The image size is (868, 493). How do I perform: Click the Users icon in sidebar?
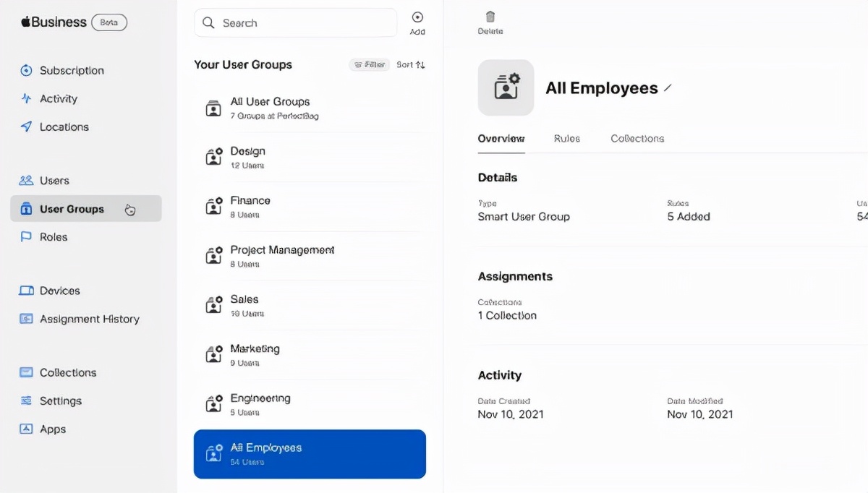pos(27,180)
